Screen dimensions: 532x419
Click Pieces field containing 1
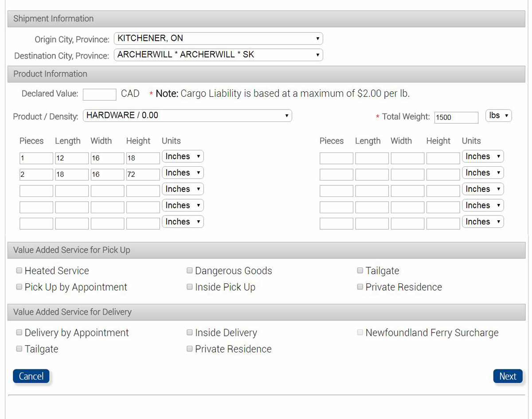tap(36, 158)
